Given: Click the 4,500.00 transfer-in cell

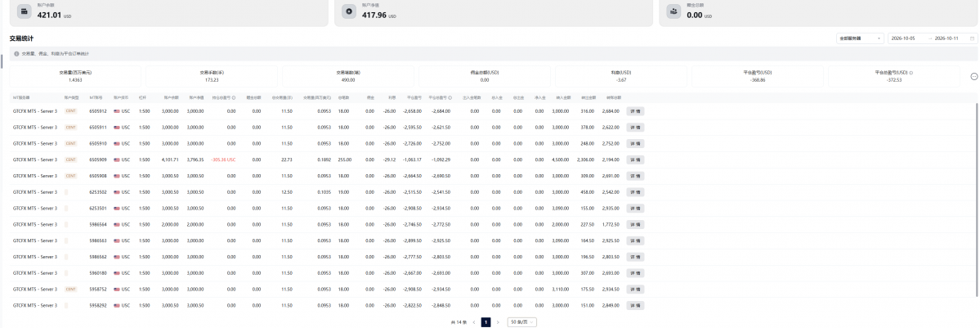Looking at the screenshot, I should tap(560, 160).
